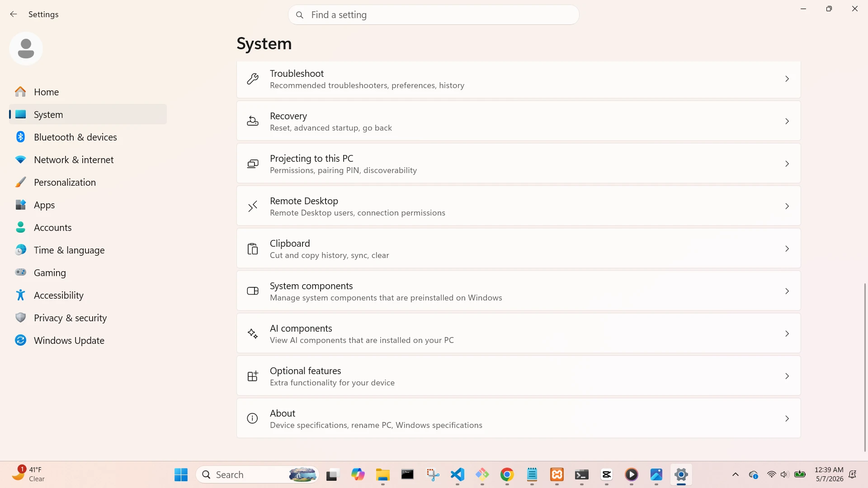The width and height of the screenshot is (868, 488).
Task: Open the Recovery settings page
Action: pos(519,121)
